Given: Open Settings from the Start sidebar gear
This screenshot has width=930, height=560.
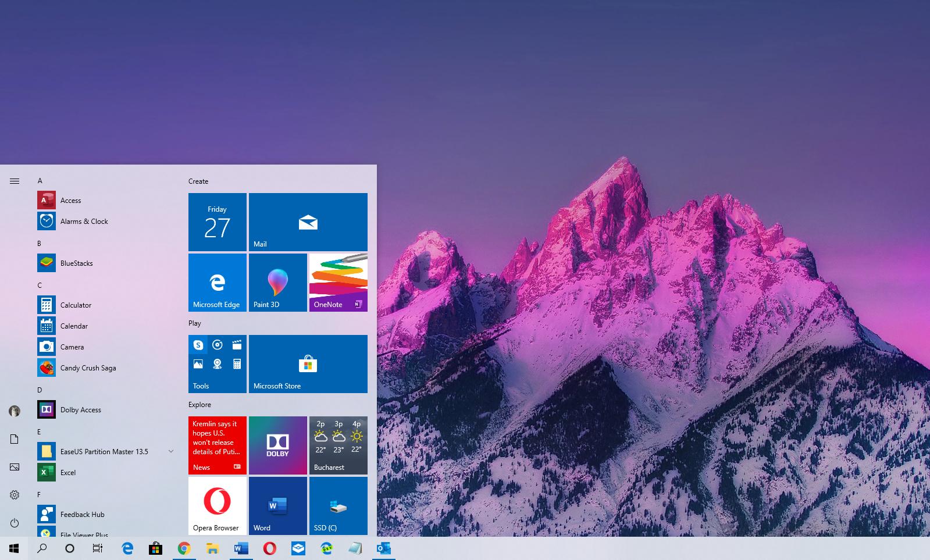Looking at the screenshot, I should [x=15, y=495].
